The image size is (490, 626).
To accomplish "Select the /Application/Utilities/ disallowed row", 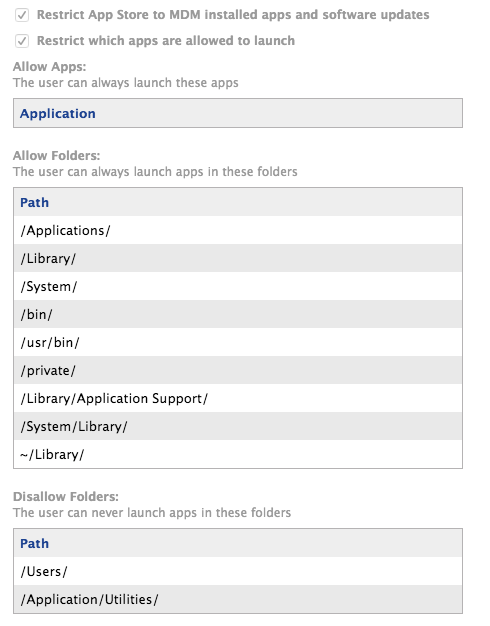I will [238, 599].
